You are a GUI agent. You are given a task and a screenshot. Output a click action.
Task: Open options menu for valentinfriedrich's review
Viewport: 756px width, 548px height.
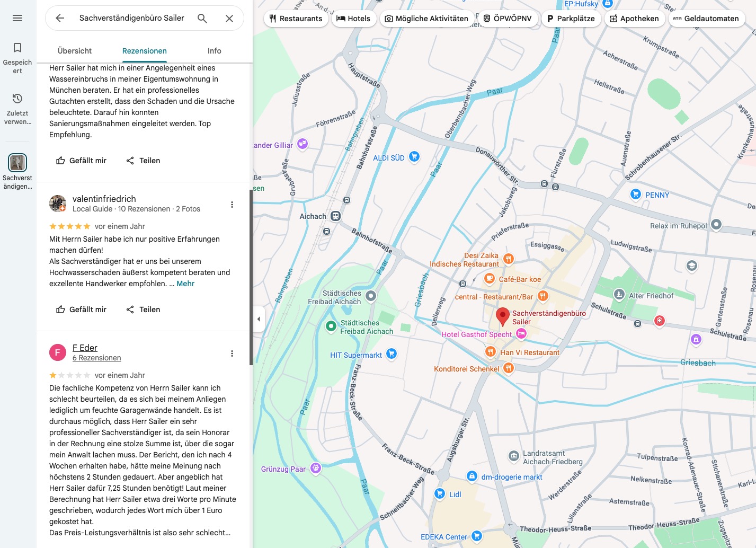click(232, 205)
